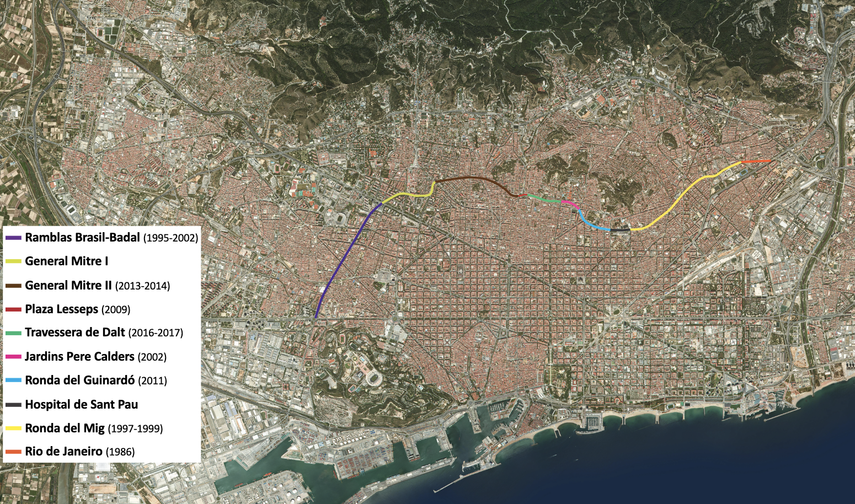The height and width of the screenshot is (504, 855).
Task: Select the General Mitre II legend label
Action: pyautogui.click(x=97, y=286)
